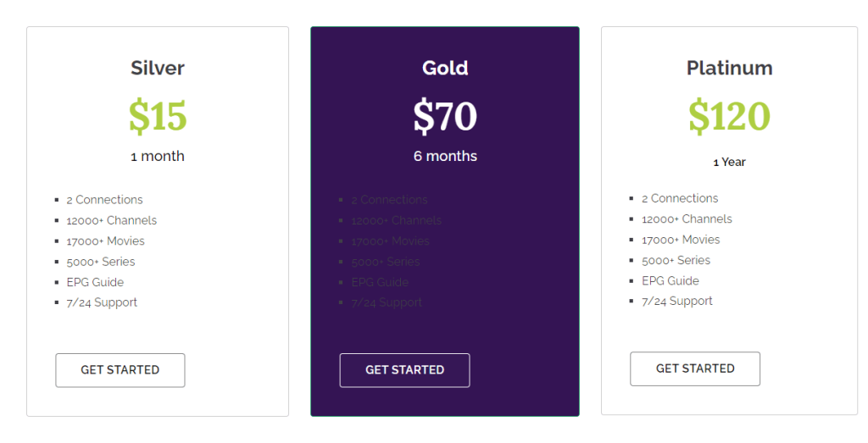The image size is (868, 443).
Task: Select the Gold plan heading
Action: (x=445, y=68)
